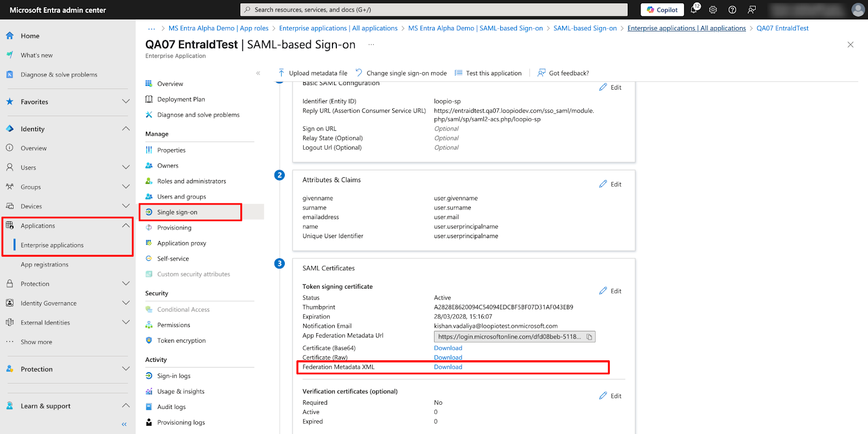This screenshot has height=434, width=868.
Task: Expand the Identity Governance chevron
Action: [126, 303]
